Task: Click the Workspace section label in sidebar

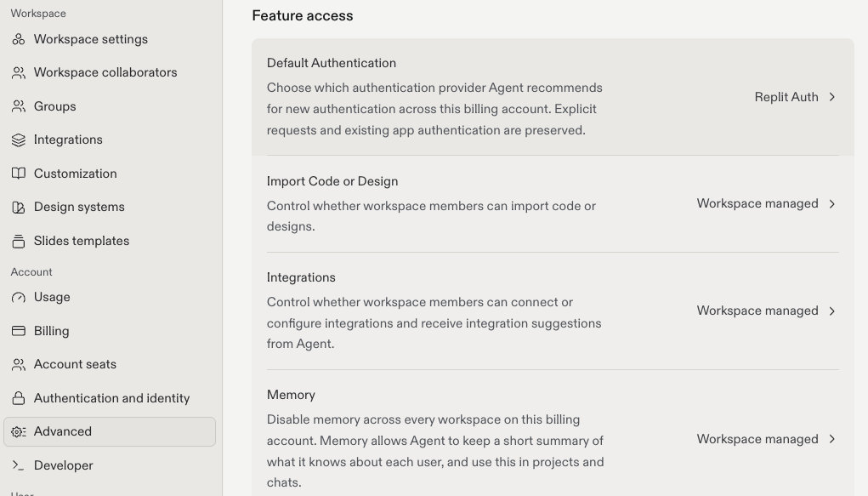Action: (x=38, y=14)
